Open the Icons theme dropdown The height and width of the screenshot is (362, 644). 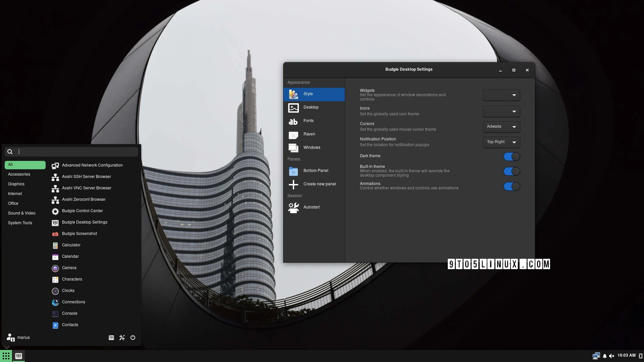(501, 112)
